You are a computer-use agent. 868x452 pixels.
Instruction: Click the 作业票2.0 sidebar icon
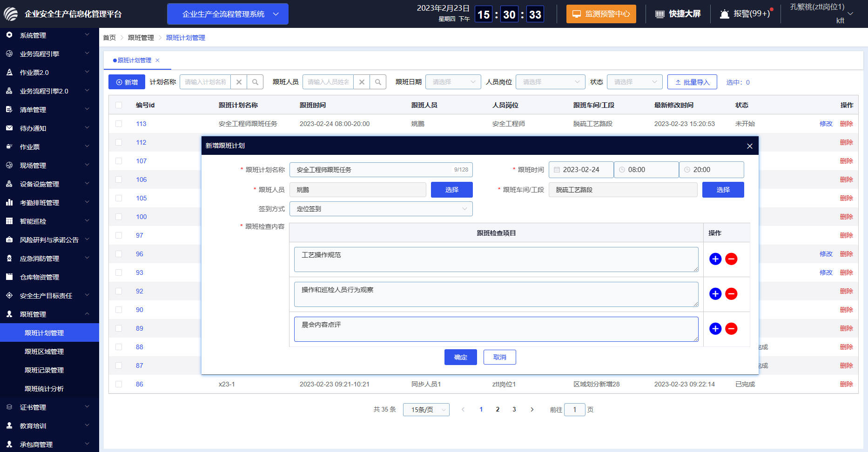click(9, 73)
